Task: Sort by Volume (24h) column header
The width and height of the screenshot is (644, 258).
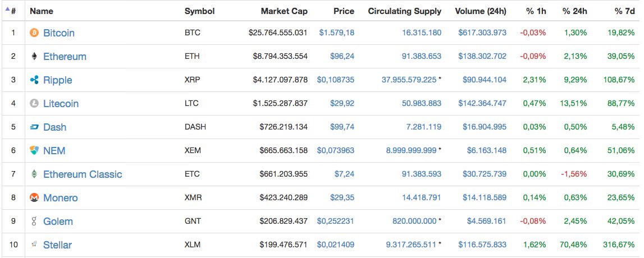Action: pyautogui.click(x=481, y=11)
